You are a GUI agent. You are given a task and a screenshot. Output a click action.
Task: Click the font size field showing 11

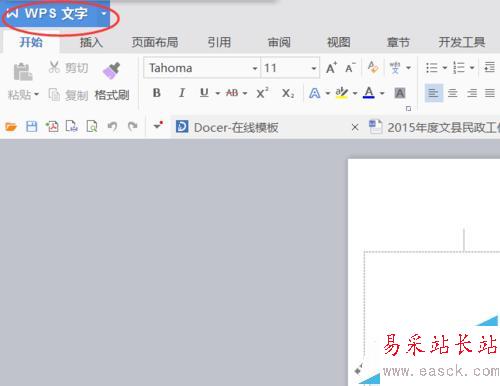(285, 68)
